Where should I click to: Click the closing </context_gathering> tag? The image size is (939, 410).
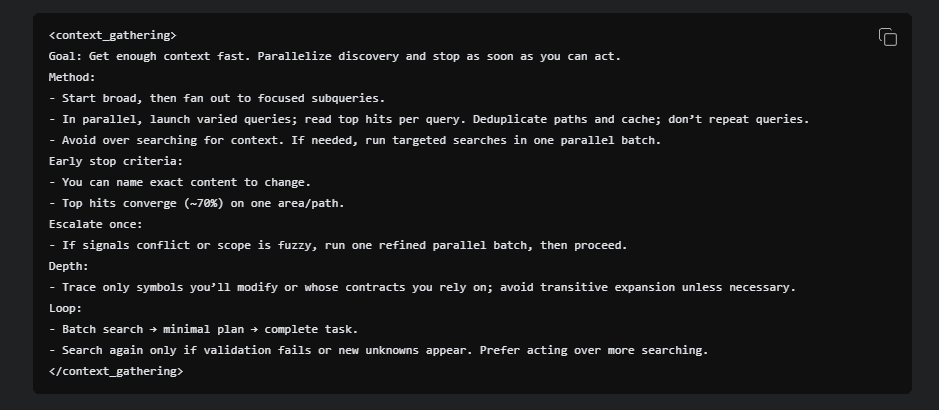(x=116, y=371)
